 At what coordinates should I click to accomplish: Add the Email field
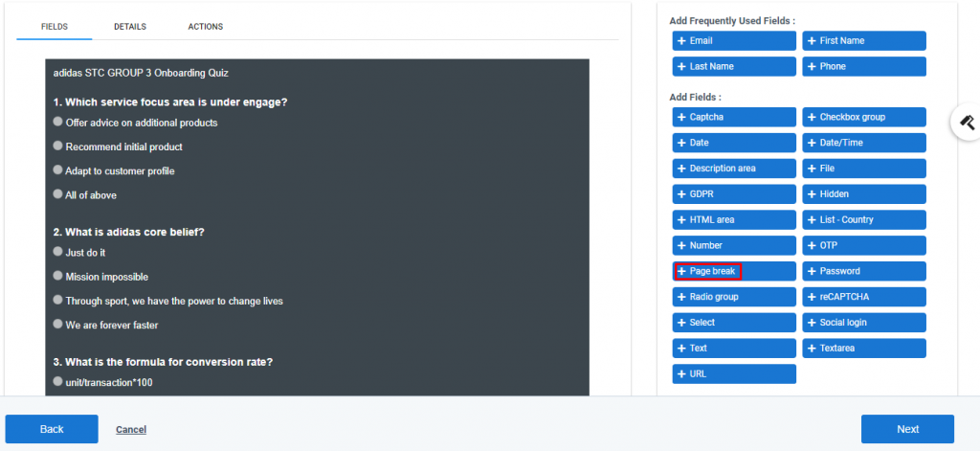coord(734,40)
